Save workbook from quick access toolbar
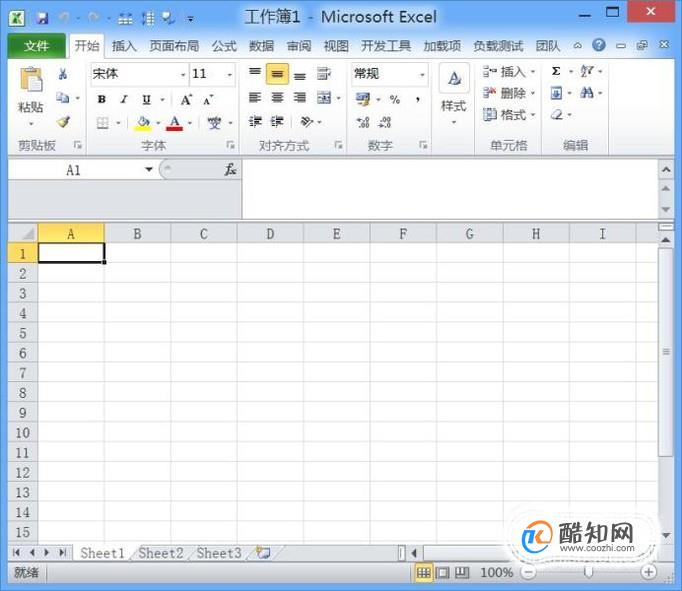The height and width of the screenshot is (591, 682). click(x=42, y=18)
